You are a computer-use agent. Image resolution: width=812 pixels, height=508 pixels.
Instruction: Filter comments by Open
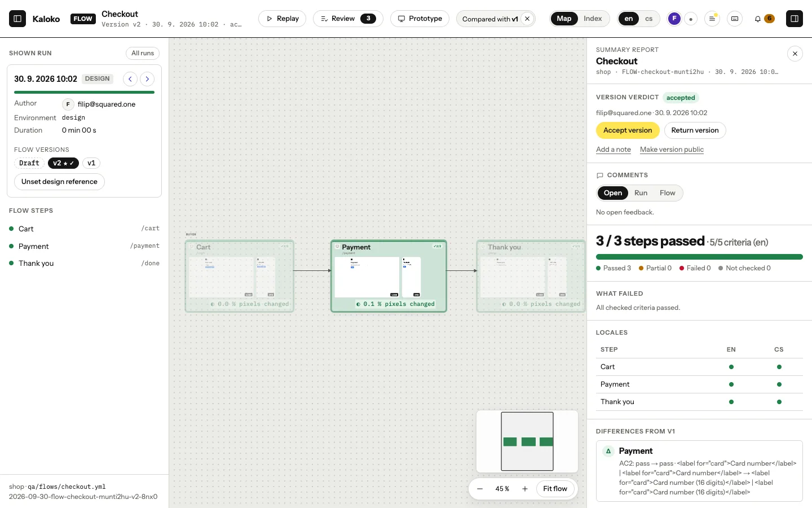(x=613, y=193)
